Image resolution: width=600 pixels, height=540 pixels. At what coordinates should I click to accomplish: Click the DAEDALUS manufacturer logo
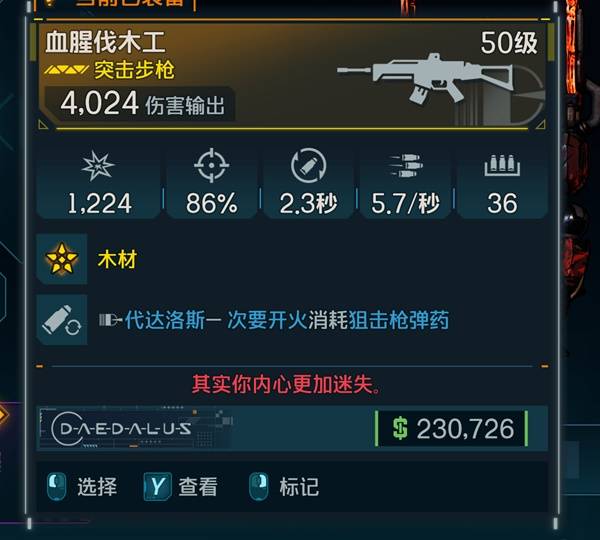tap(122, 429)
